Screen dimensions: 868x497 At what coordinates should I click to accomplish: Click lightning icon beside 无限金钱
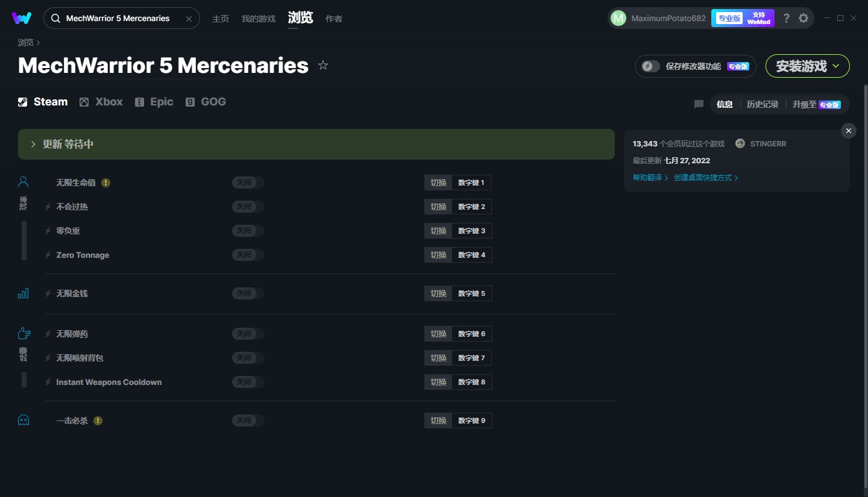[48, 293]
